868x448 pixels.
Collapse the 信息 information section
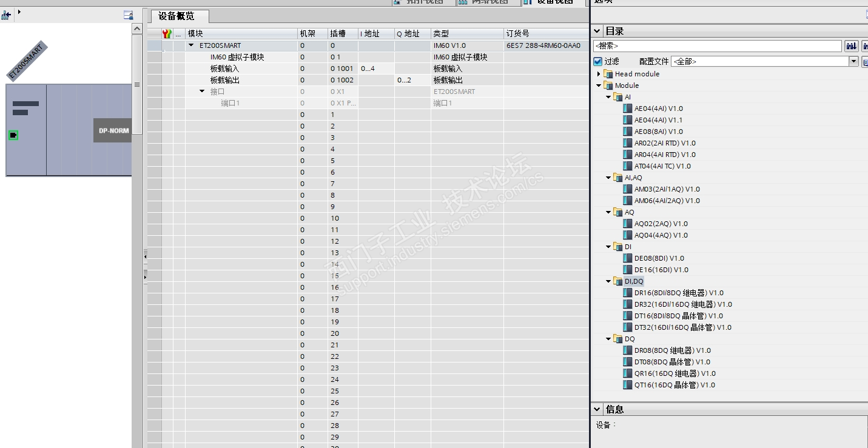pos(597,409)
